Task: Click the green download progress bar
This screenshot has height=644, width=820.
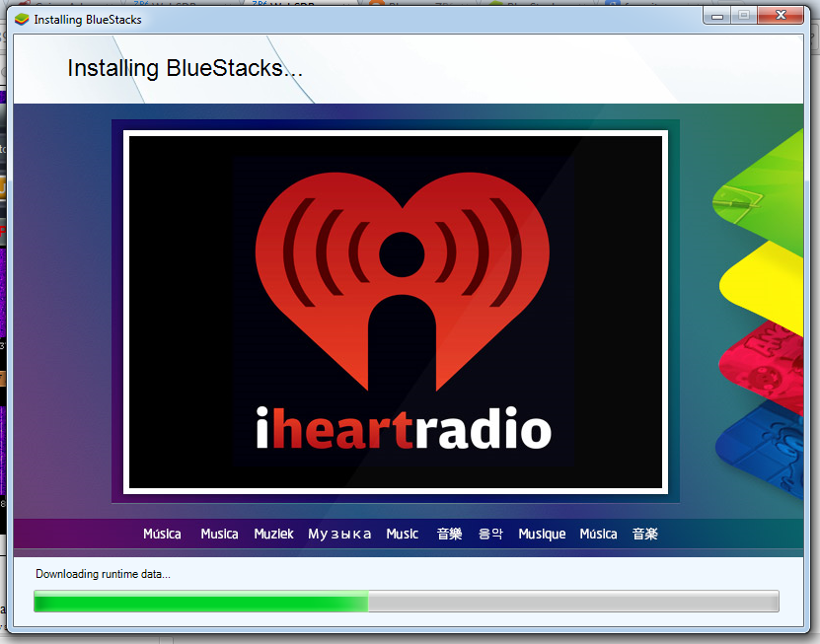Action: 407,601
